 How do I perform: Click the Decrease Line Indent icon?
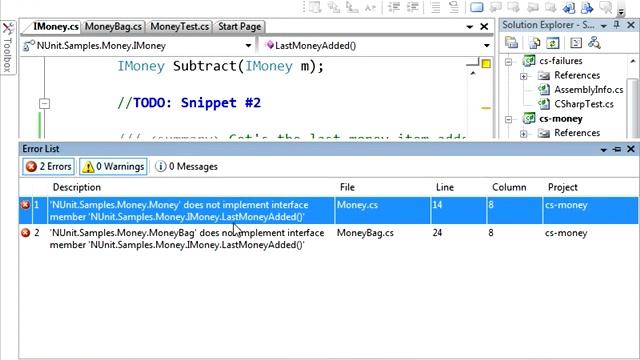tap(394, 7)
